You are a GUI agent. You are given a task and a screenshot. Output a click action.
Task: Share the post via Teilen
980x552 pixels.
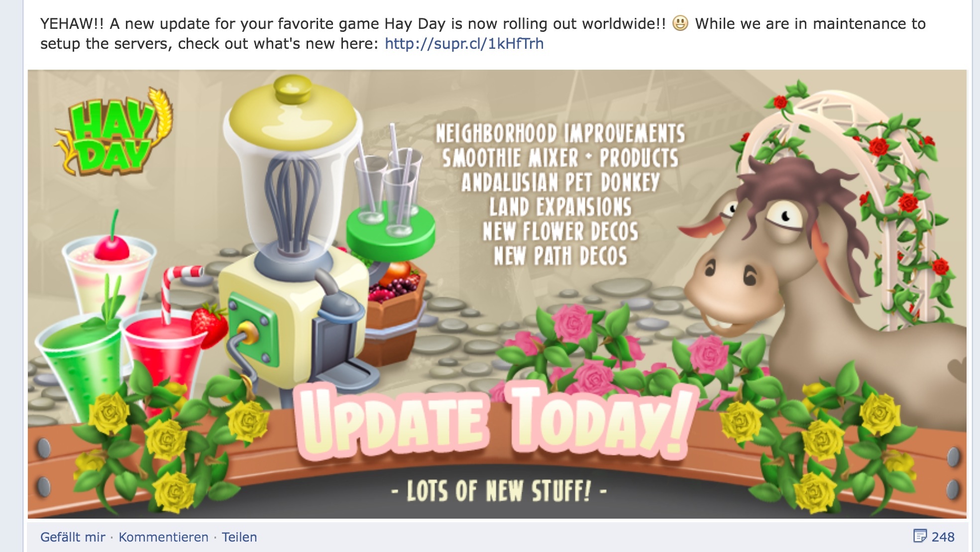(x=239, y=537)
